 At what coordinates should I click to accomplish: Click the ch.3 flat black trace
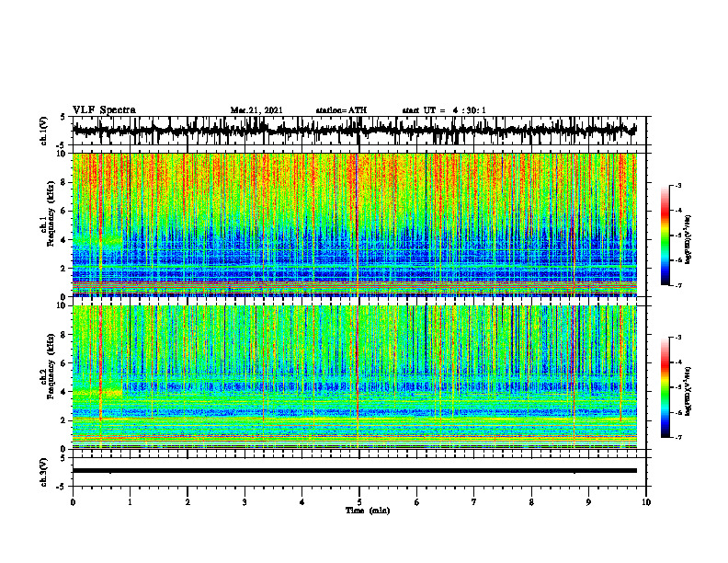[354, 471]
